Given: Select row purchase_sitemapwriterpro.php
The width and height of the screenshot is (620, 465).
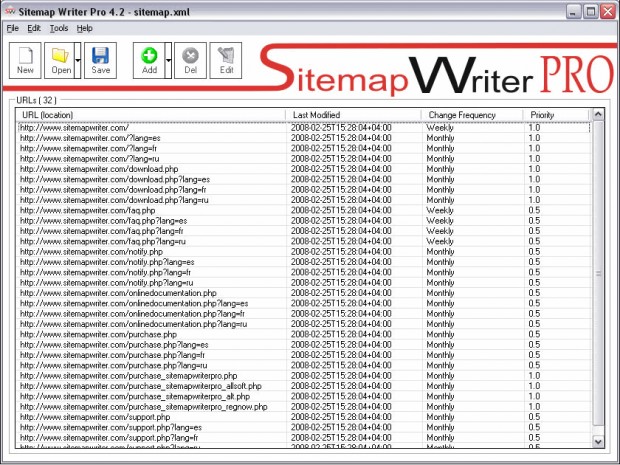Looking at the screenshot, I should pyautogui.click(x=304, y=376).
